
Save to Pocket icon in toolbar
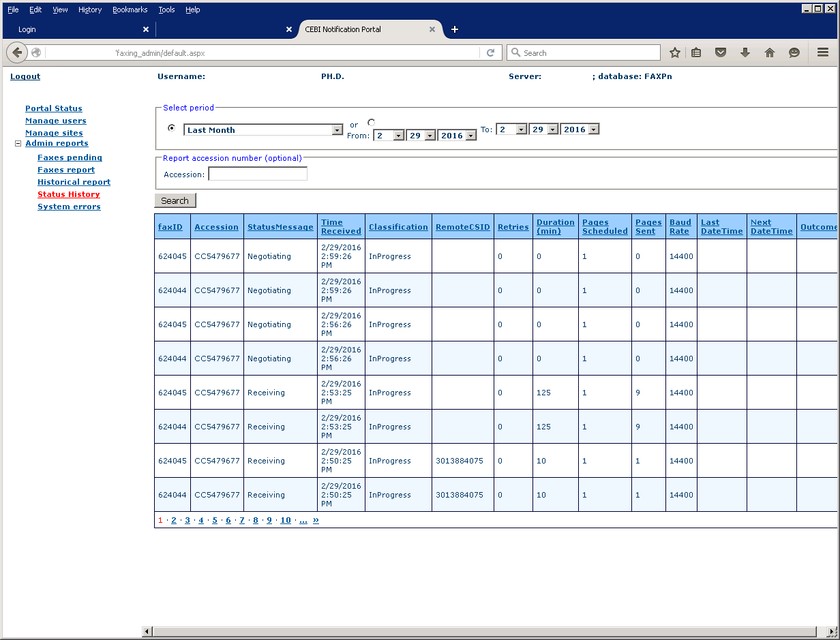pos(721,52)
